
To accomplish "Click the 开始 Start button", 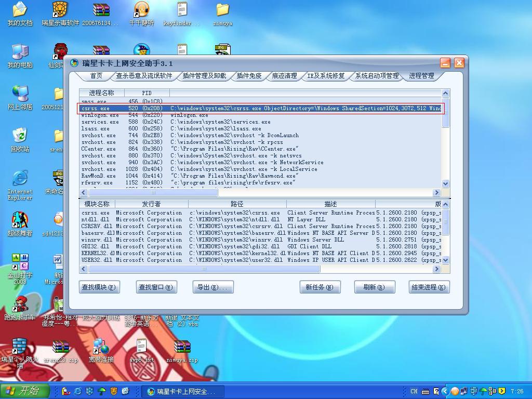I will tap(24, 391).
